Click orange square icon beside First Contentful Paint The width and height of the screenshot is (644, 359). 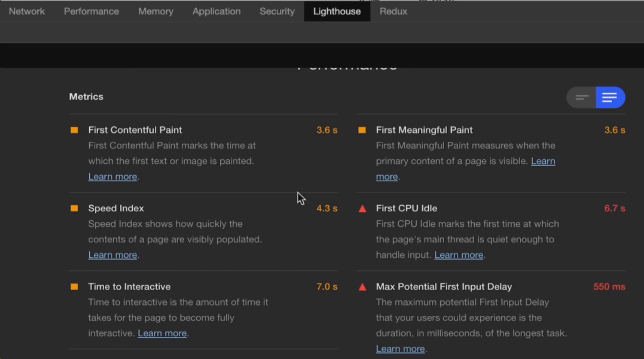coord(74,130)
